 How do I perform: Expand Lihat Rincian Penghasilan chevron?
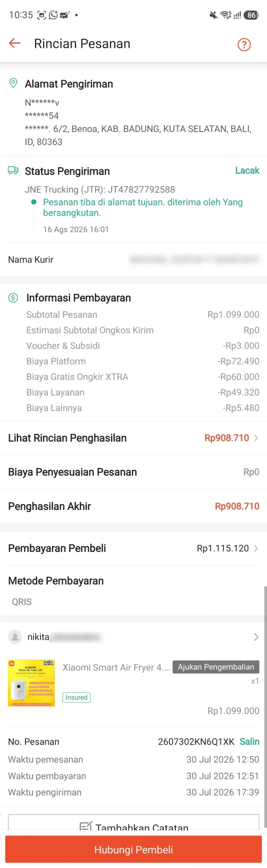pyautogui.click(x=256, y=438)
